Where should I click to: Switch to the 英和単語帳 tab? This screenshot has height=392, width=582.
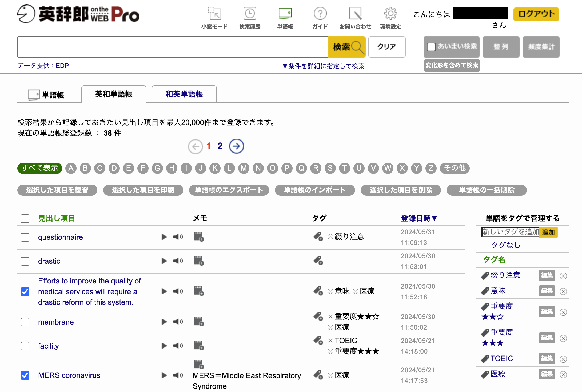point(114,94)
